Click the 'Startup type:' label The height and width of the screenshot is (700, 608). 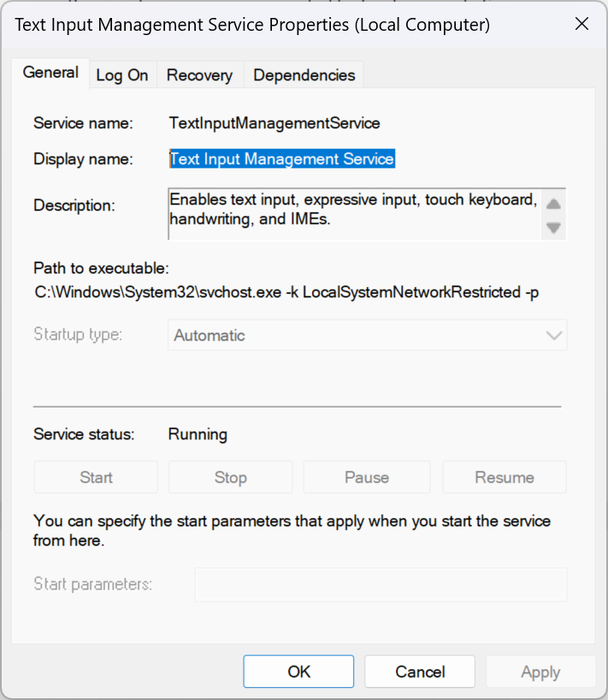coord(78,334)
